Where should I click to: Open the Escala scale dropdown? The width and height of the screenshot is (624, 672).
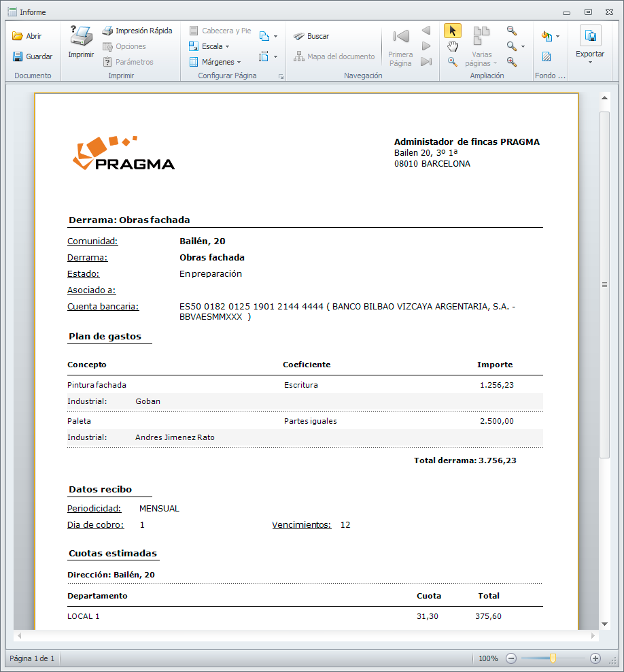point(209,46)
